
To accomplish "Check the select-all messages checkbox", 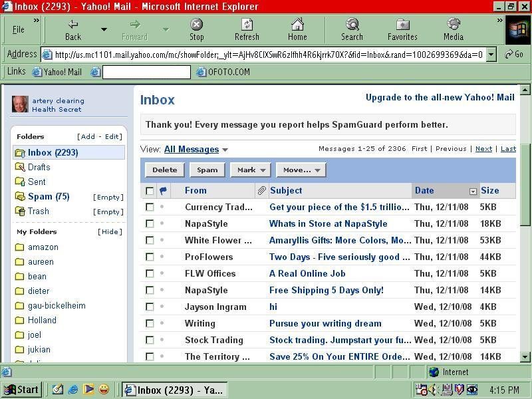I will pyautogui.click(x=149, y=191).
